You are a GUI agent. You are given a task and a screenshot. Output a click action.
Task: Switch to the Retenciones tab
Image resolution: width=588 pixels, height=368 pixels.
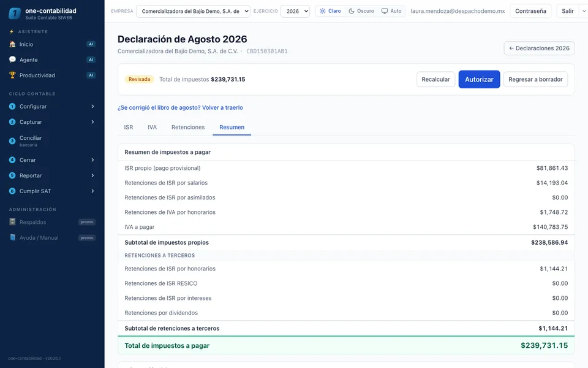pos(188,128)
